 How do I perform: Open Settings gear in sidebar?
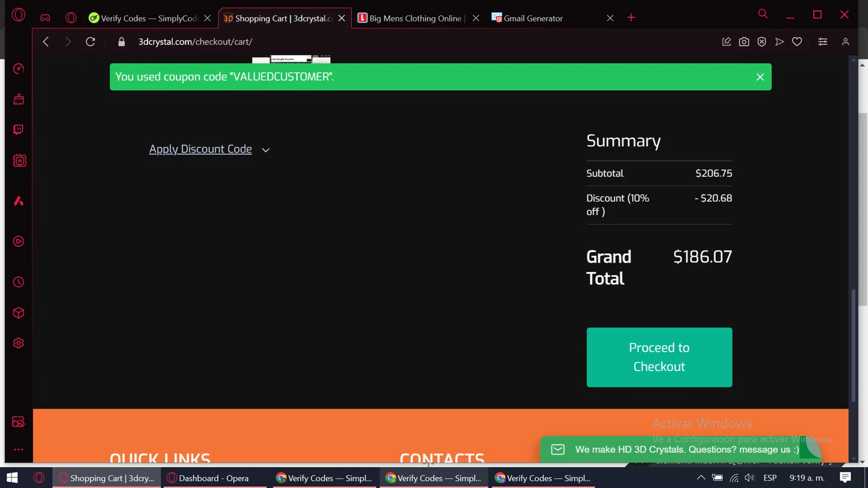click(19, 343)
